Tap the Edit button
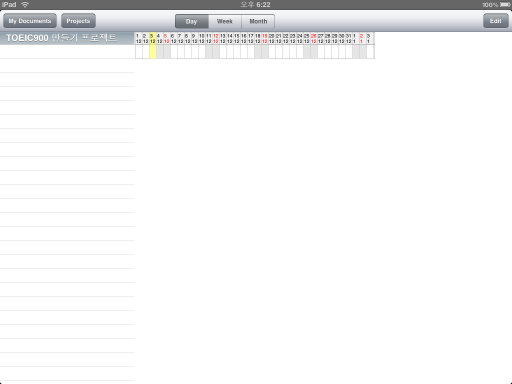The image size is (512, 384). tap(496, 21)
